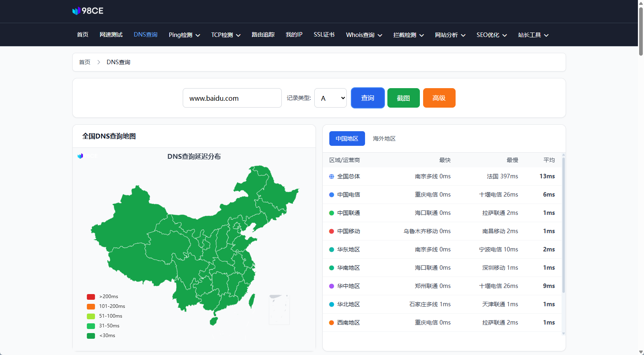The image size is (644, 355).
Task: Click the 51-100ms legend color swatch
Action: click(91, 316)
